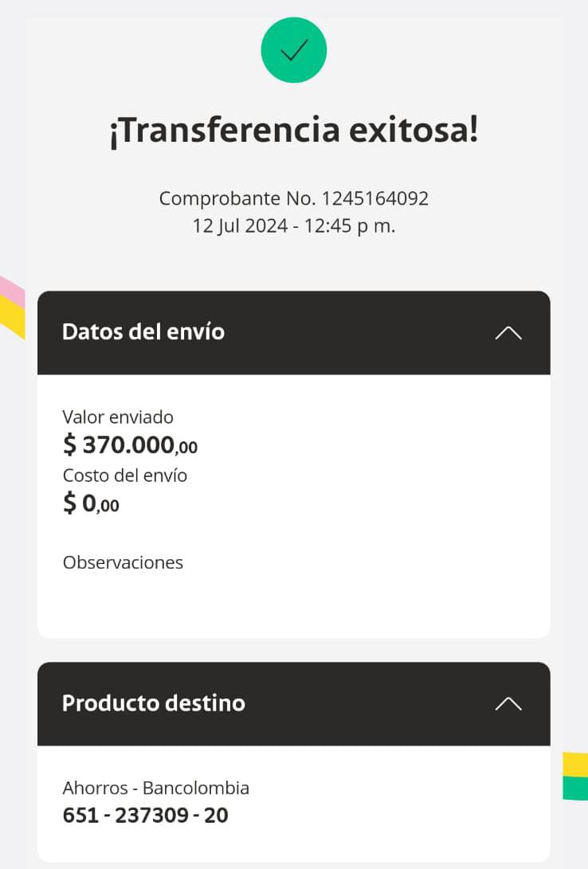Tap the blank area of the Datos del envío header bar

(x=359, y=333)
